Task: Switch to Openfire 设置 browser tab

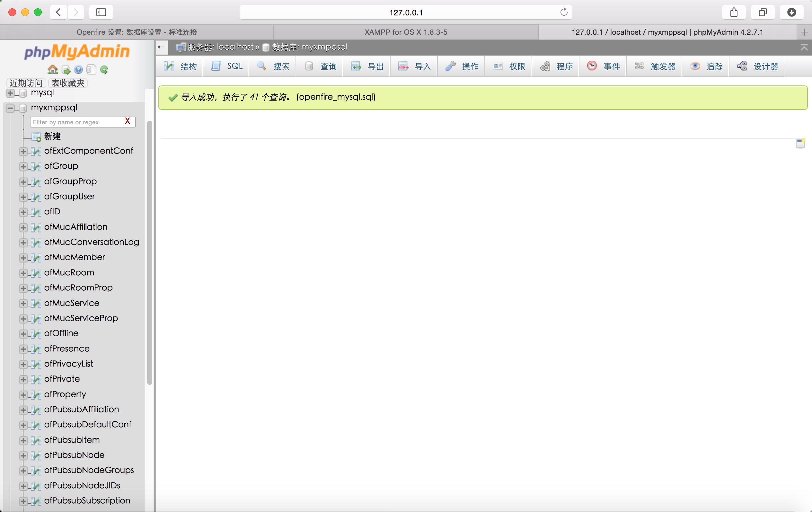Action: 137,32
